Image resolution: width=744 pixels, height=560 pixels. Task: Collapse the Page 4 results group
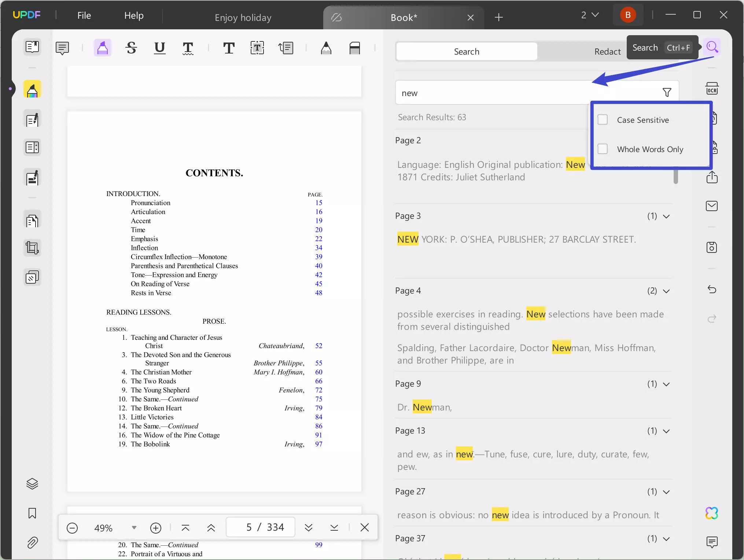666,291
